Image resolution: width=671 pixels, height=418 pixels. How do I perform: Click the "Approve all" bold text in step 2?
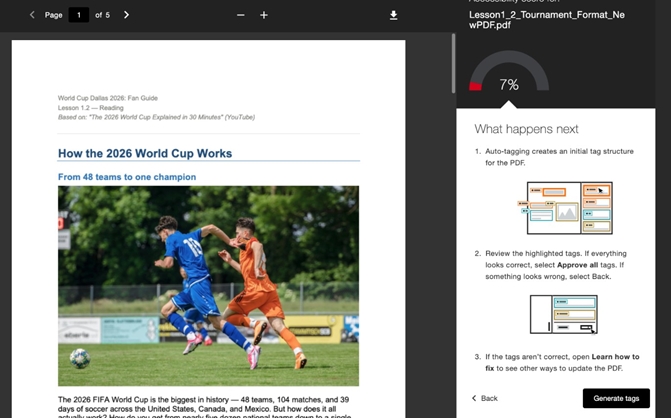click(577, 265)
